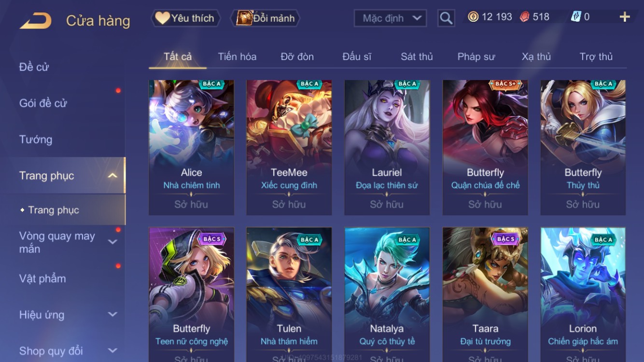Open the Mặc định sort dropdown
The width and height of the screenshot is (644, 362).
click(x=390, y=18)
